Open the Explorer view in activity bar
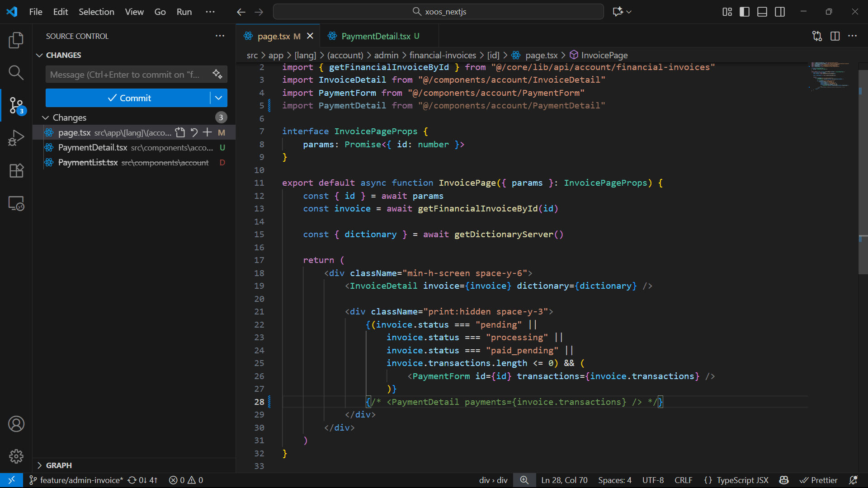Screen dimensions: 868x488 (16, 40)
